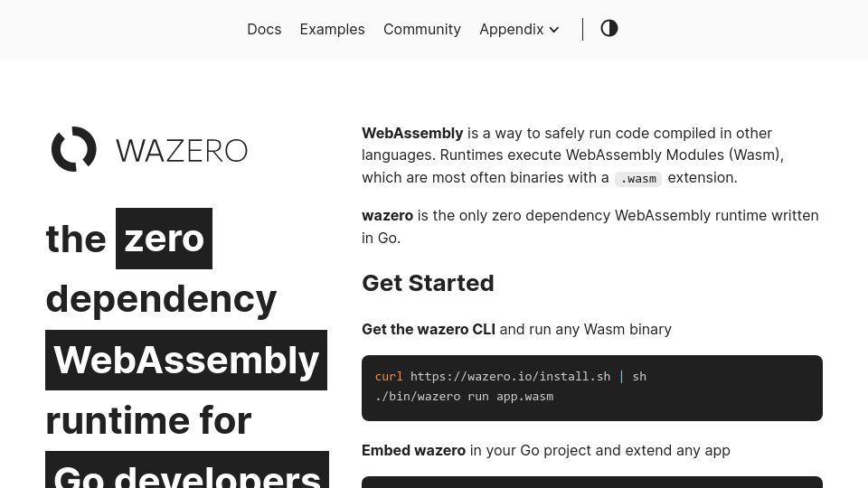Click the WAZERO wordmark text
The image size is (868, 488).
tap(182, 151)
